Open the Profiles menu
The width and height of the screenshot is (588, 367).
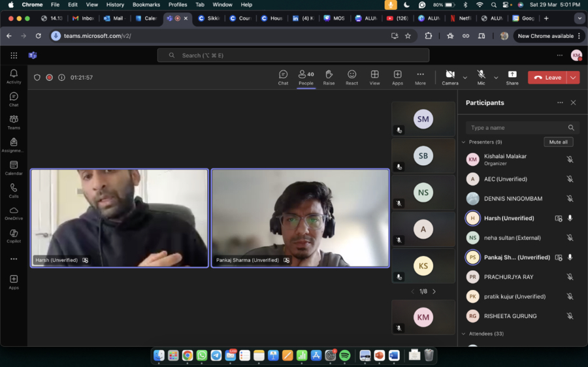pyautogui.click(x=178, y=5)
